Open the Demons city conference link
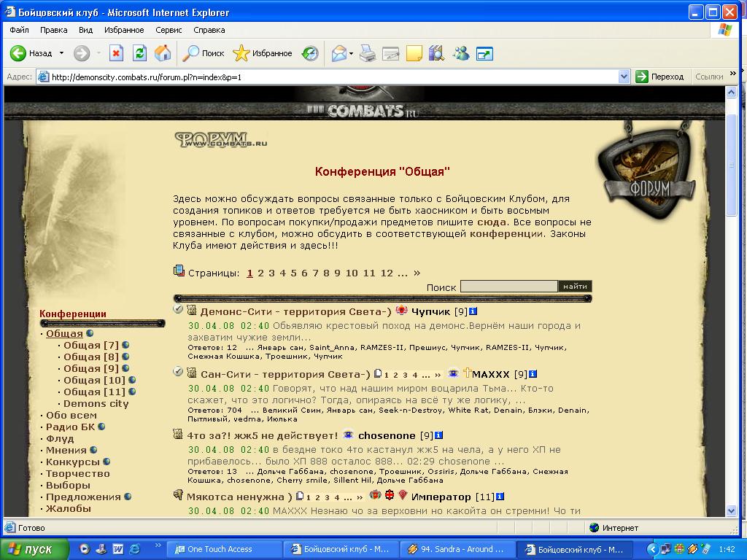This screenshot has width=747, height=560. pos(96,403)
